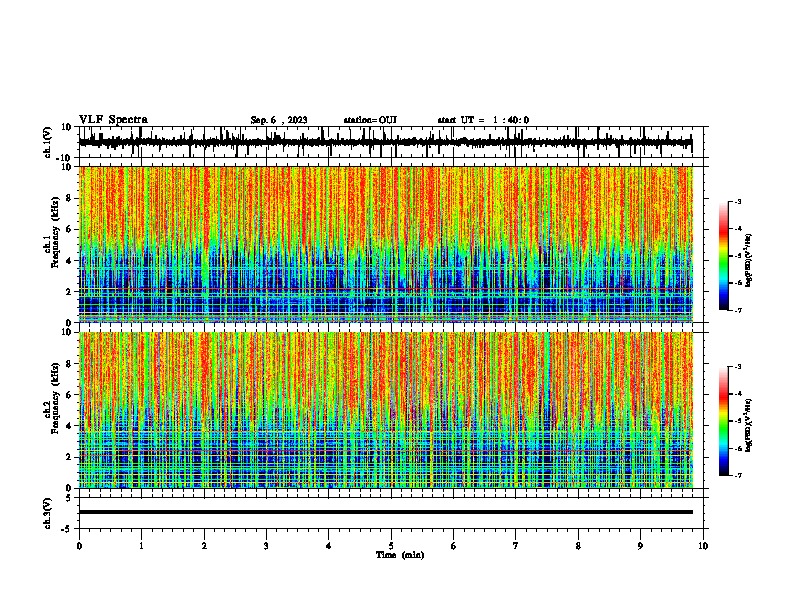Click the "8" kHz tick of ch.2 spectrogram
The height and width of the screenshot is (612, 792).
pos(69,364)
